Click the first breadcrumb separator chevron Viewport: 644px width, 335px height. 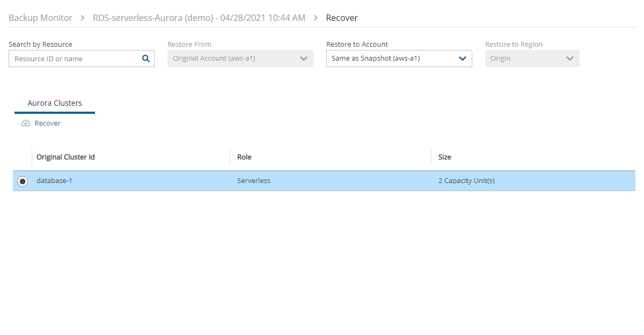[x=83, y=18]
